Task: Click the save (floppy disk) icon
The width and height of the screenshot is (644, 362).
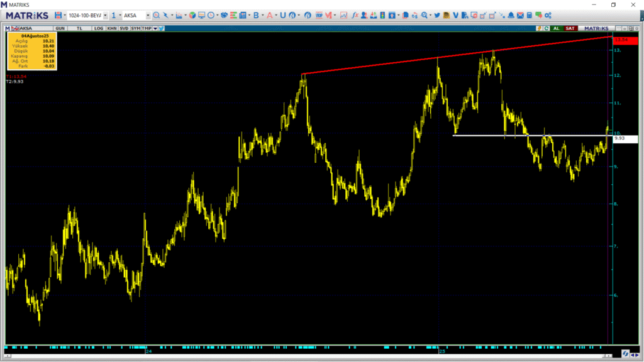Action: click(x=58, y=14)
